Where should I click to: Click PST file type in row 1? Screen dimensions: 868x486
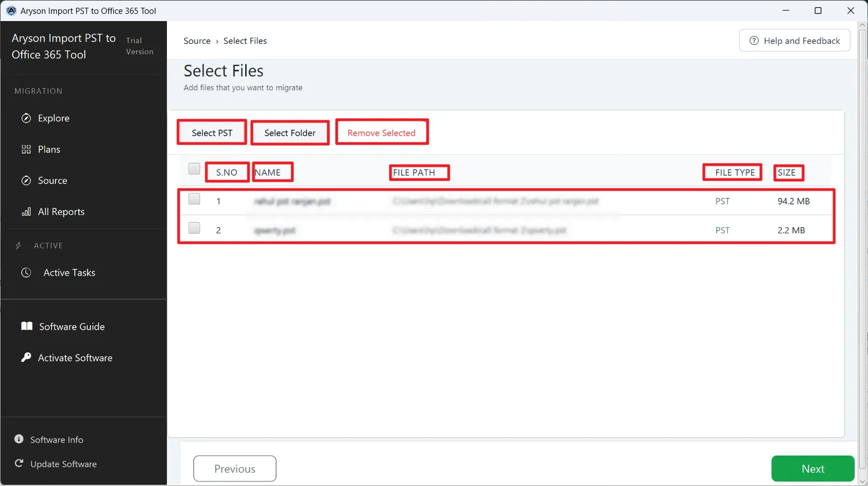coord(722,201)
